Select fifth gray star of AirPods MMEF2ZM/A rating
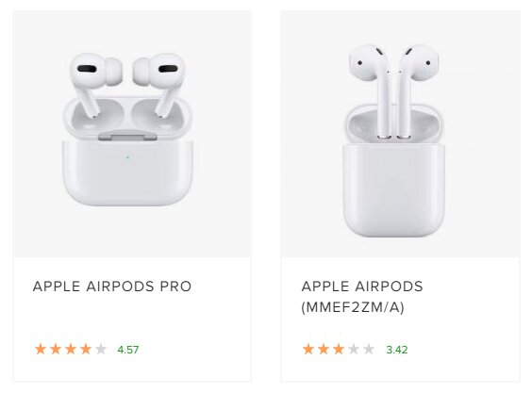This screenshot has width=532, height=393. pyautogui.click(x=369, y=349)
